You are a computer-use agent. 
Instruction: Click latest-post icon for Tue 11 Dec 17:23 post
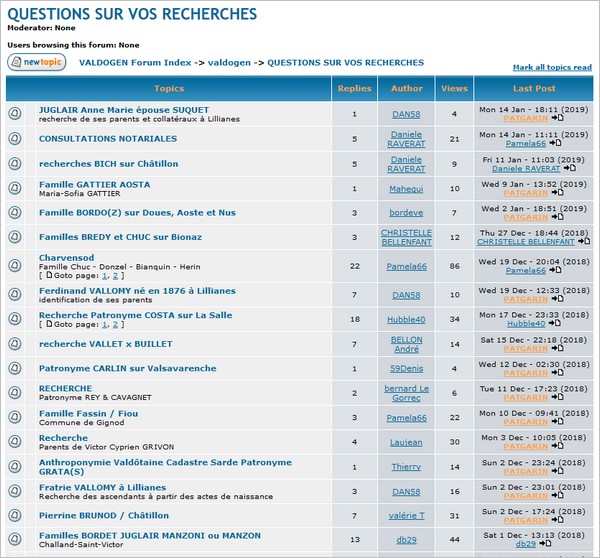[557, 397]
